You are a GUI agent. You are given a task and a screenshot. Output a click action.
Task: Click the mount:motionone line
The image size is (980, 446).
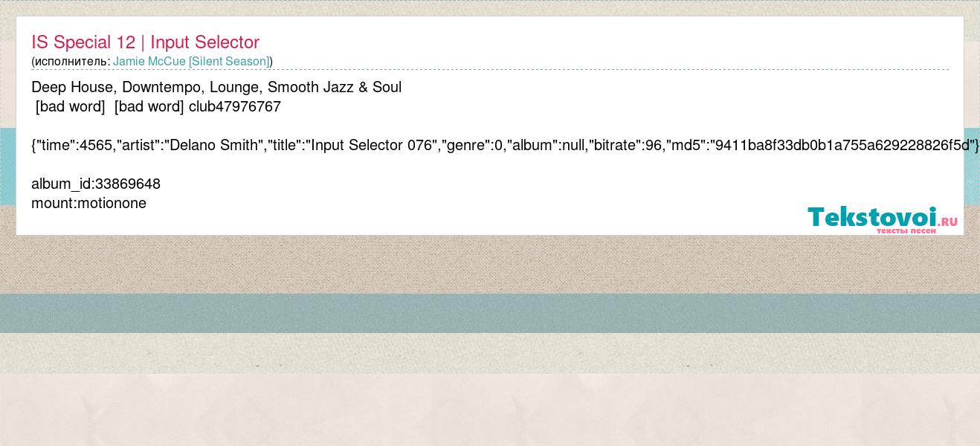(x=88, y=203)
